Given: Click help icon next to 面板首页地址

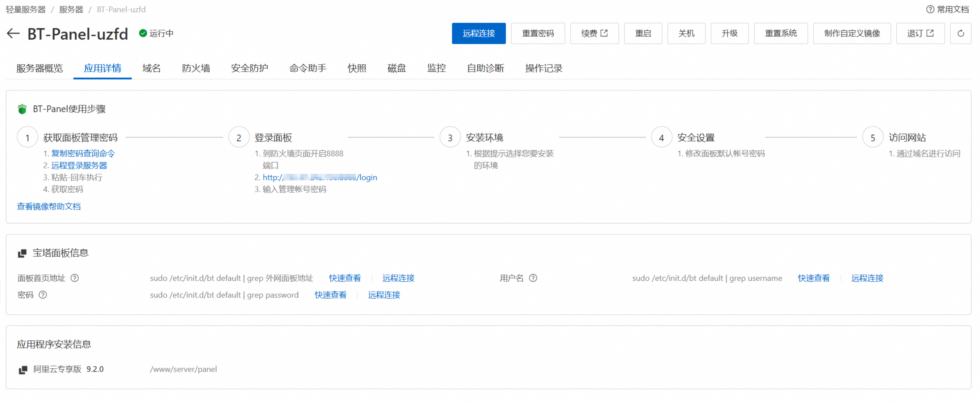Looking at the screenshot, I should [x=75, y=278].
